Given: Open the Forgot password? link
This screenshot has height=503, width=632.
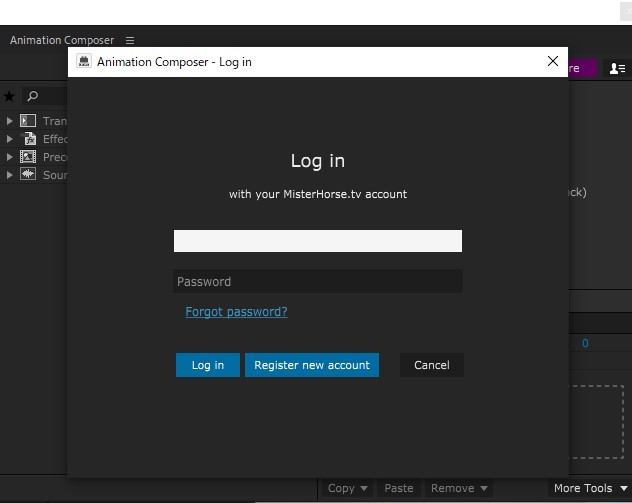Looking at the screenshot, I should pyautogui.click(x=236, y=312).
